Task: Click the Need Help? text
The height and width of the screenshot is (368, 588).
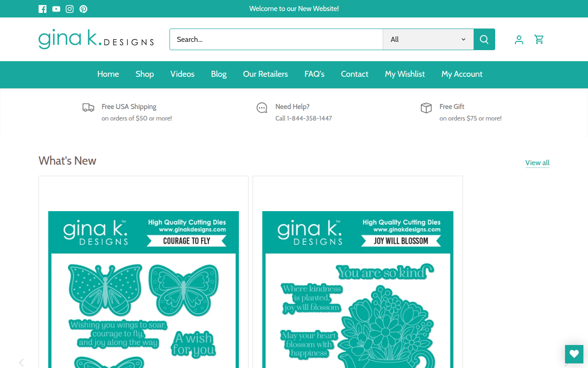Action: tap(293, 107)
